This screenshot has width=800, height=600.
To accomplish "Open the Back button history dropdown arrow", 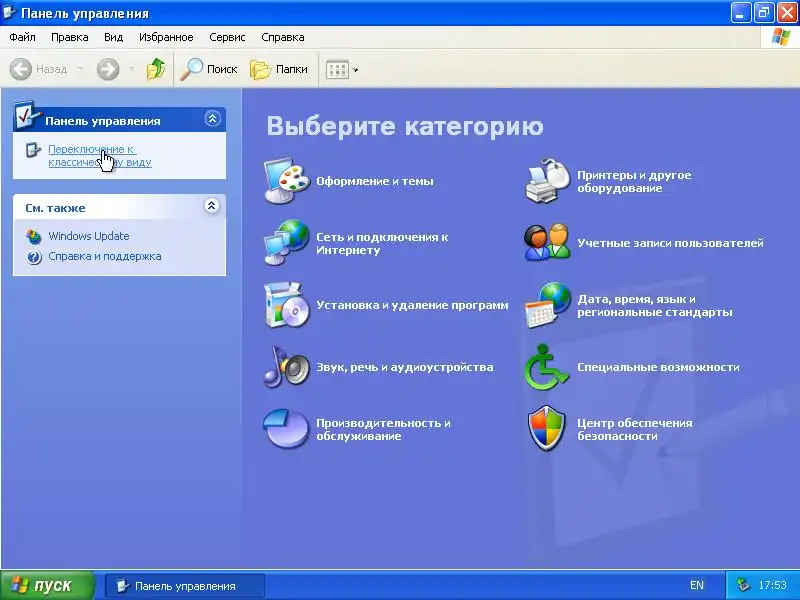I will tap(80, 69).
